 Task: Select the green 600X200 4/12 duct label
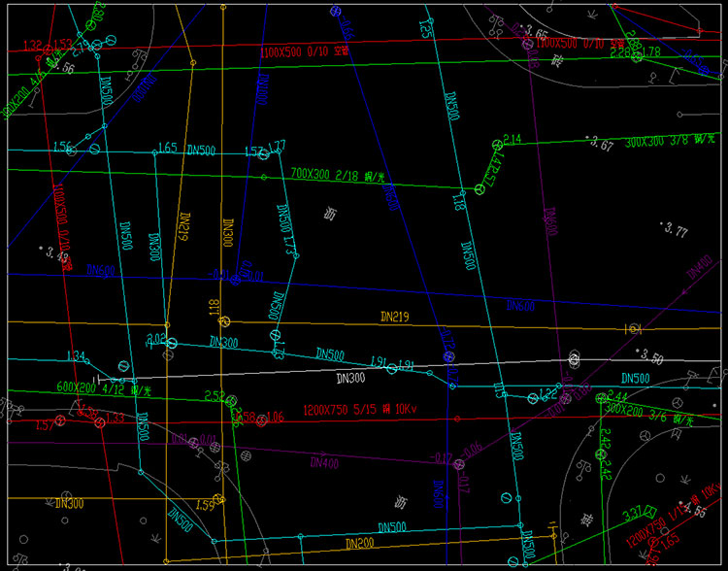click(102, 387)
